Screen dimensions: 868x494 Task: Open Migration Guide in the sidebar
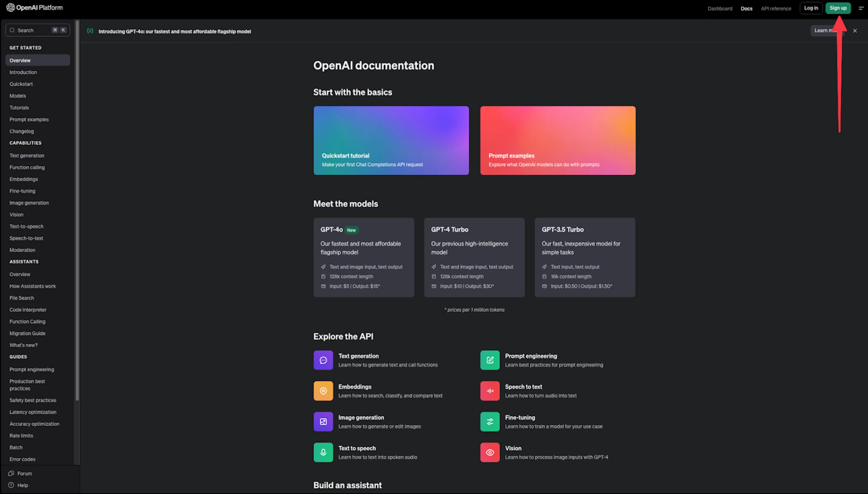point(27,333)
